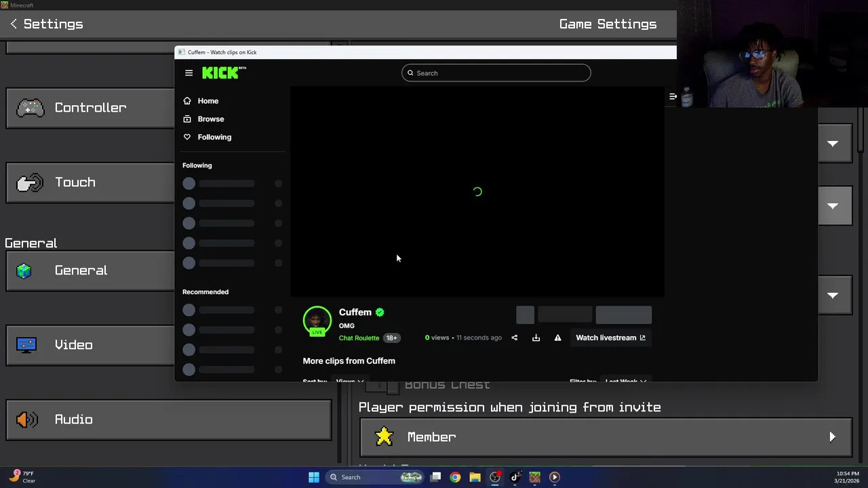Open the Member permission dropdown

606,437
